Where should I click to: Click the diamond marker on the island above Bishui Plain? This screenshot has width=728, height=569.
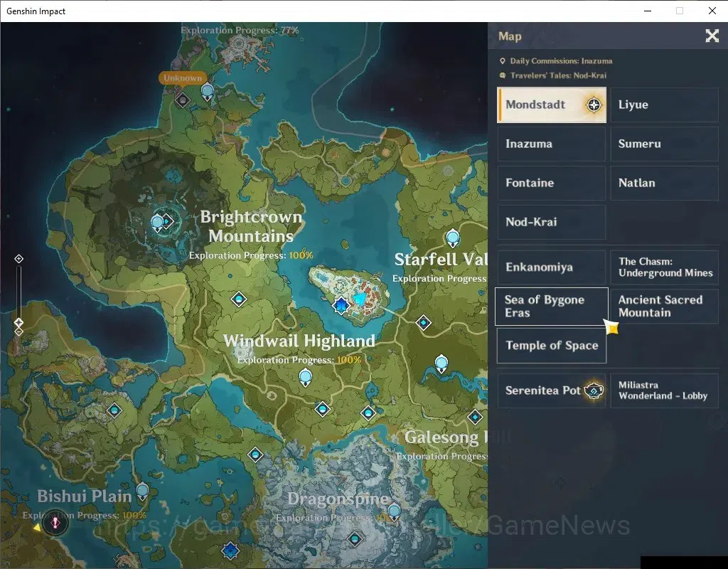[x=114, y=410]
